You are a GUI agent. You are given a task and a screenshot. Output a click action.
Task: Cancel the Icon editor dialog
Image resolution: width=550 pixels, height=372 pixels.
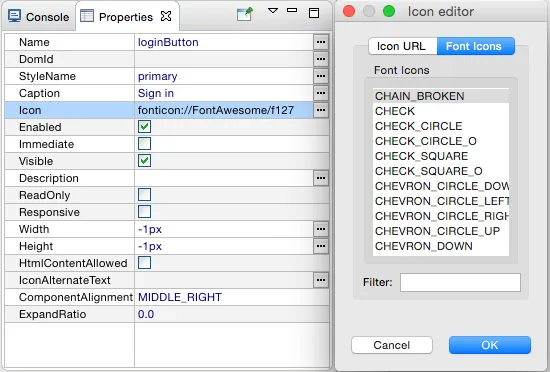[391, 345]
